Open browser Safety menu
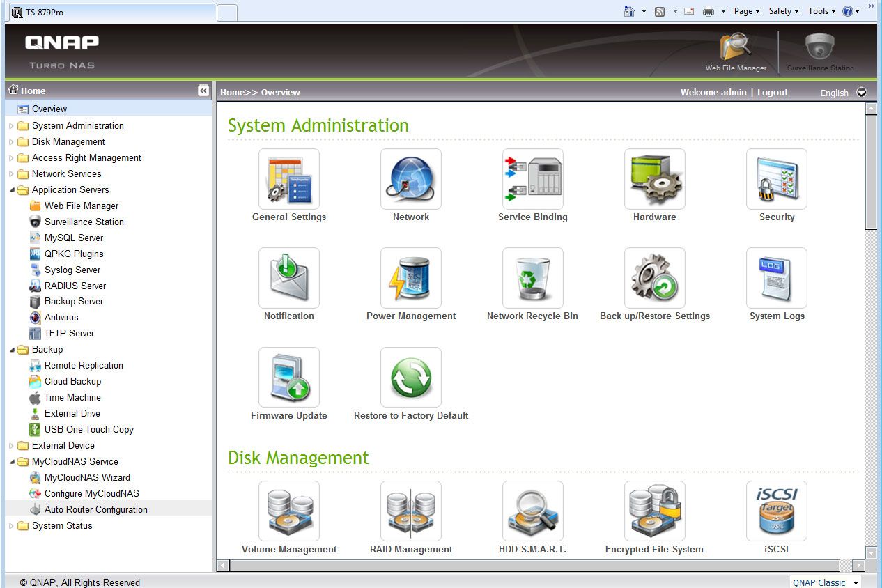The image size is (882, 588). tap(784, 11)
